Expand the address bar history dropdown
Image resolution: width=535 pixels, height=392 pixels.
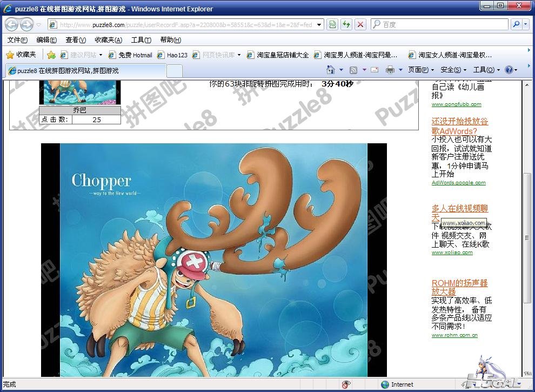click(x=319, y=24)
